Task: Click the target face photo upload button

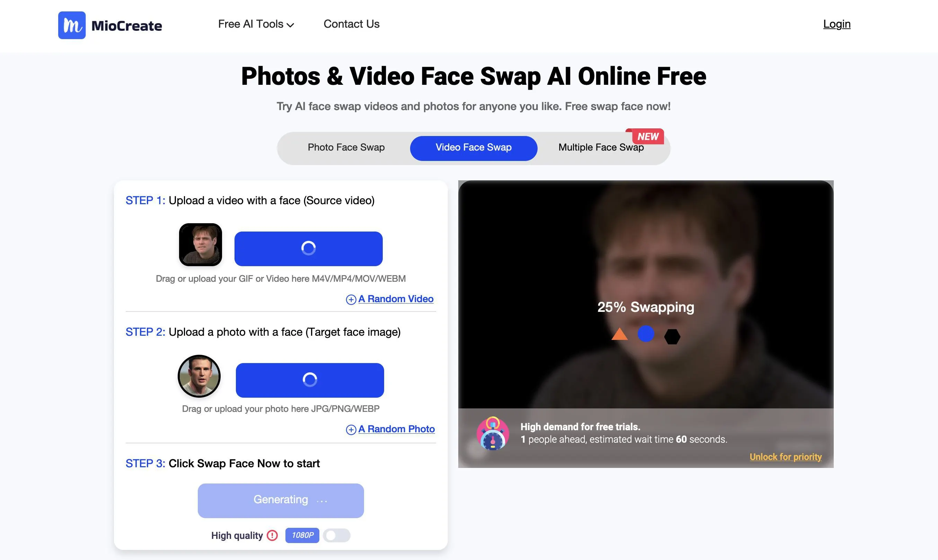Action: click(310, 379)
